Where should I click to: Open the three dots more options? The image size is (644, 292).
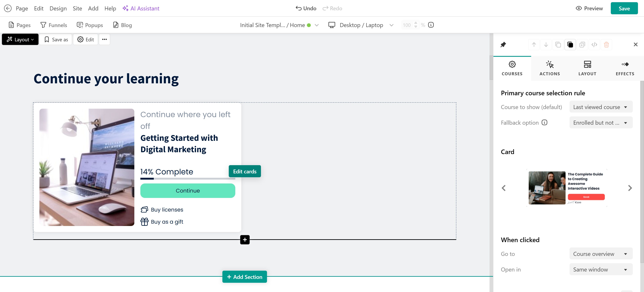[104, 39]
